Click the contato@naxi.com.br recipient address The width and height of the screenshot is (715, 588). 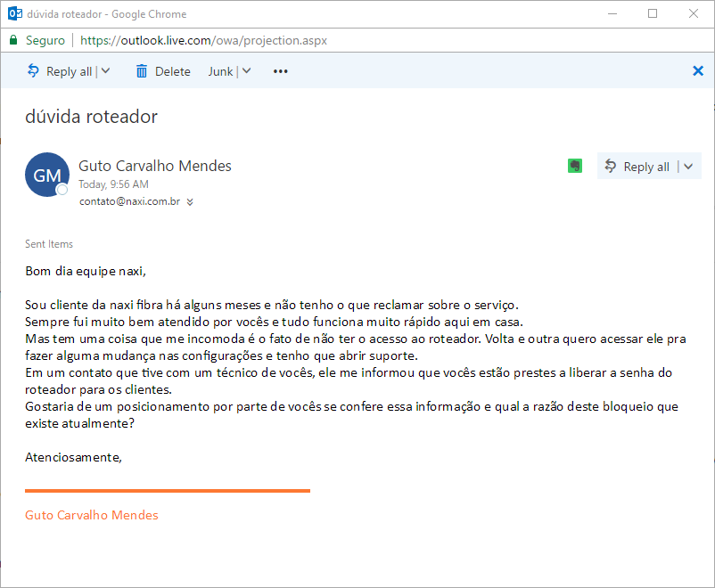pos(129,201)
